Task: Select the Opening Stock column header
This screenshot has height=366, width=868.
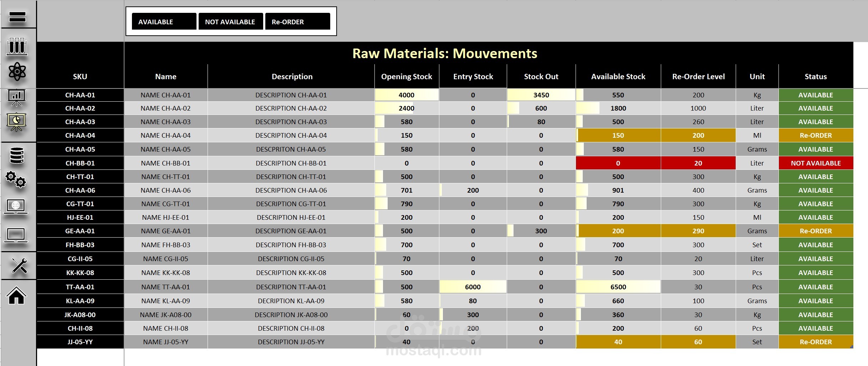Action: [407, 76]
